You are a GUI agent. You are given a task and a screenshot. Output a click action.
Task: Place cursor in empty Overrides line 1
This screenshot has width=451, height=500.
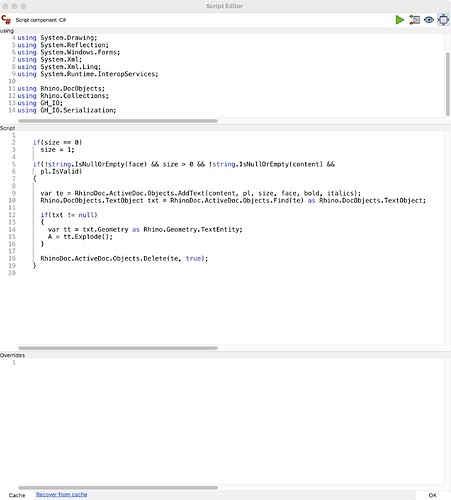pyautogui.click(x=230, y=363)
